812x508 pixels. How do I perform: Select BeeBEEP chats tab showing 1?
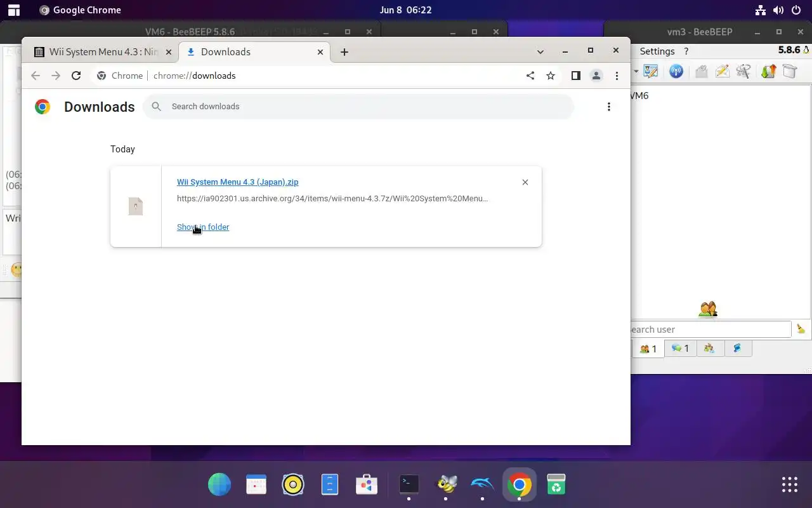(x=680, y=348)
